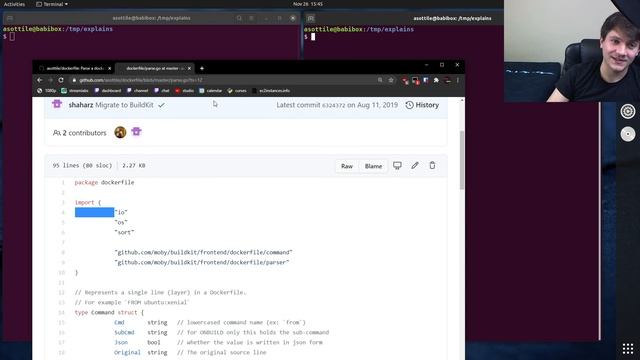Click the first contributor avatar photo
This screenshot has width=640, height=360.
pyautogui.click(x=120, y=132)
